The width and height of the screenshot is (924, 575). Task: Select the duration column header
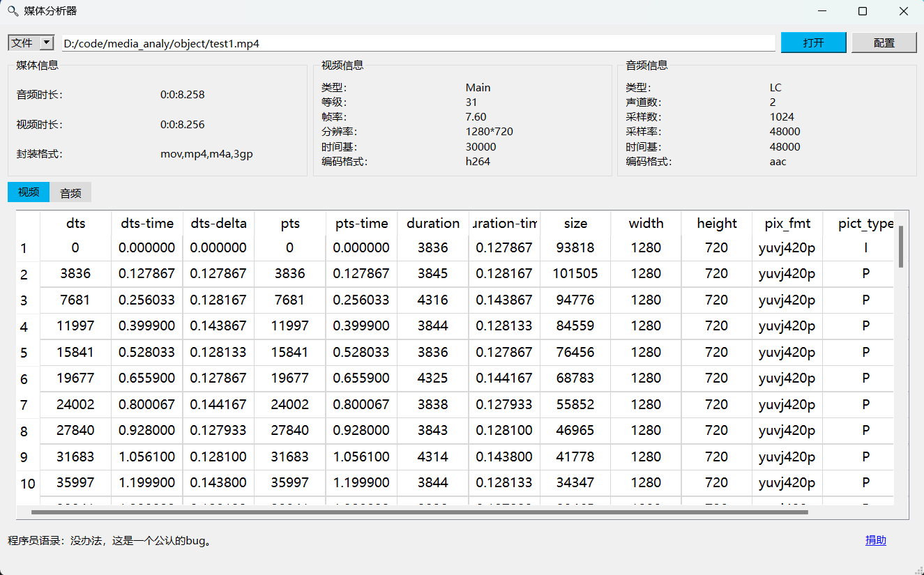pos(433,223)
